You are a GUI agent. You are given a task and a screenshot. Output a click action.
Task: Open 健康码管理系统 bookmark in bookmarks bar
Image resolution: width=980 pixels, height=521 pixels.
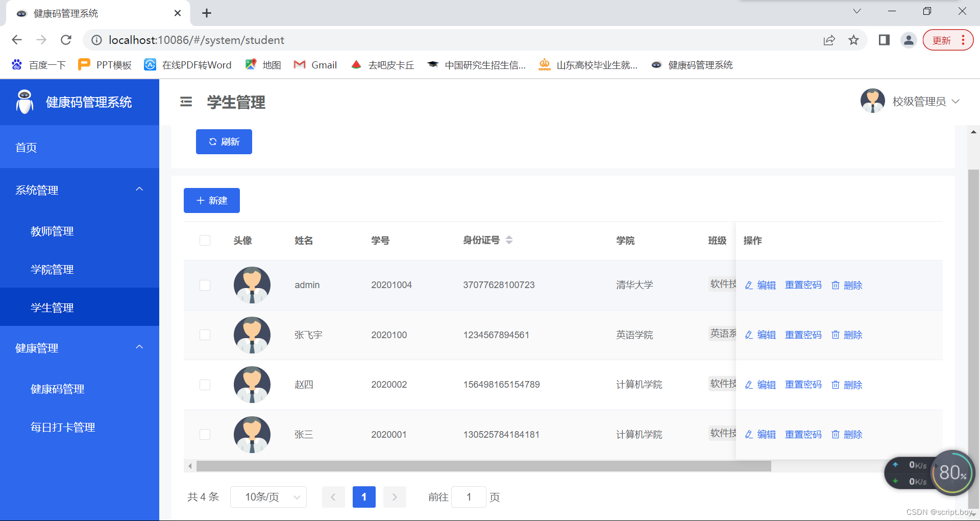[x=692, y=65]
